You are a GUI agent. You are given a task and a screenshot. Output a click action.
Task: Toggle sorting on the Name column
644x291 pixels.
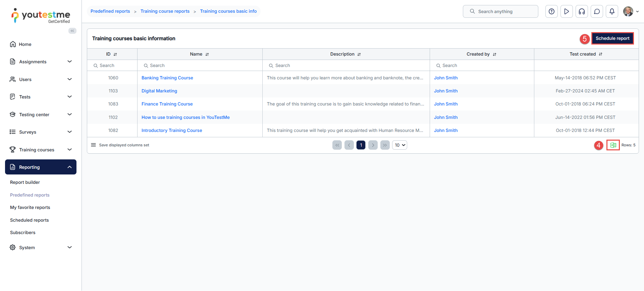(207, 54)
